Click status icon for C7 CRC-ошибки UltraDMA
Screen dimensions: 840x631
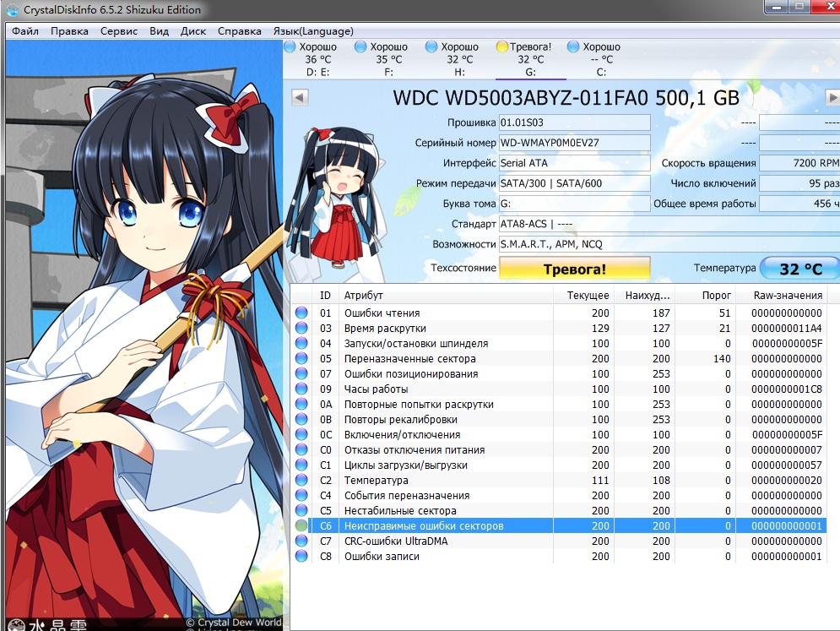[301, 541]
